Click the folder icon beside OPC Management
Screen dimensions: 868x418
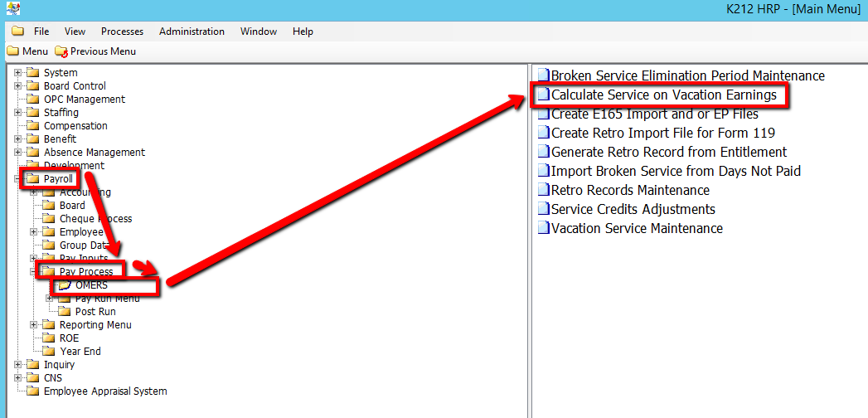coord(33,100)
